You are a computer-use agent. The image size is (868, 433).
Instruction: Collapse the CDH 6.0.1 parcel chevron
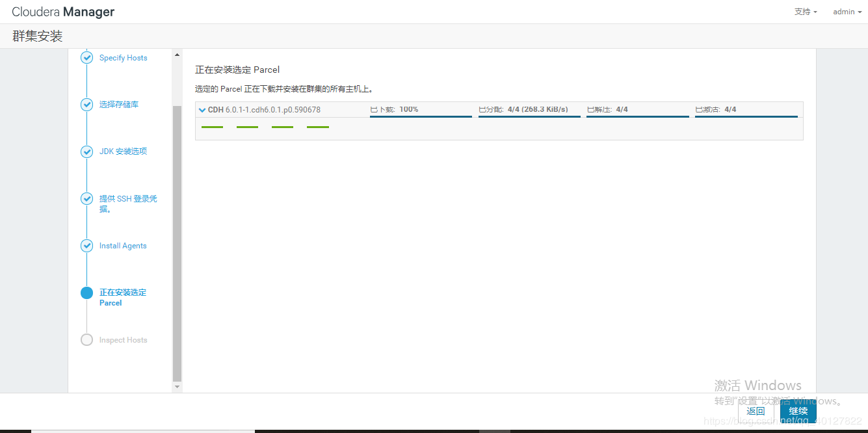pyautogui.click(x=202, y=110)
